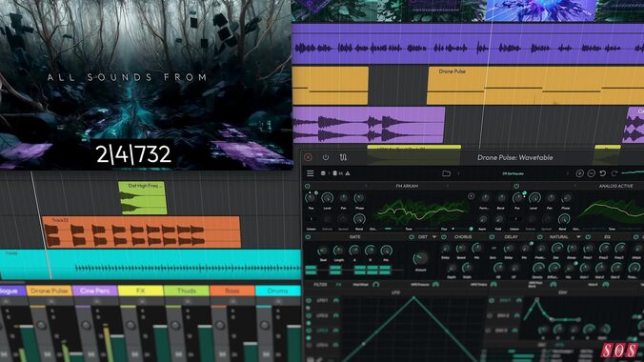The width and height of the screenshot is (644, 362).
Task: Toggle the GATE effect power
Action: coord(308,237)
